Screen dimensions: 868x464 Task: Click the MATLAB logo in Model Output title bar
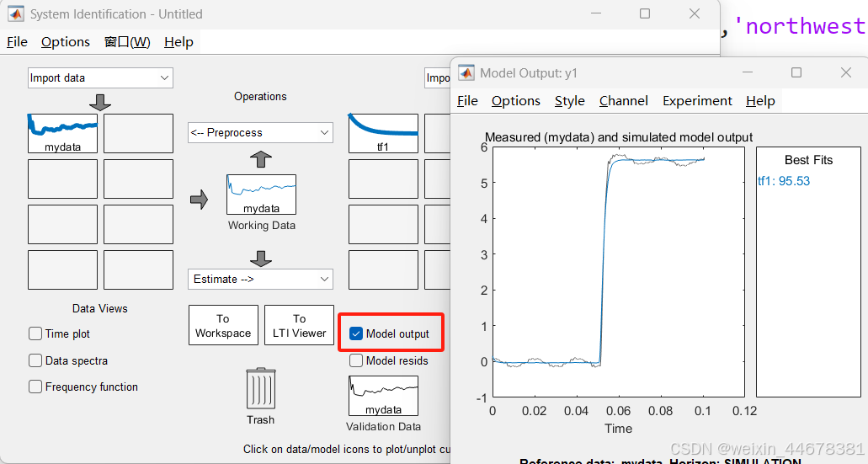[x=466, y=73]
